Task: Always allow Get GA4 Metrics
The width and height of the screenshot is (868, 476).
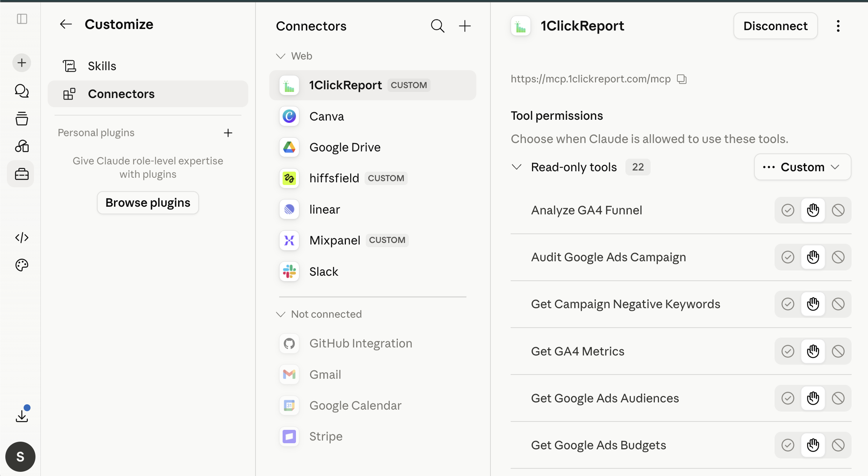Action: [788, 351]
